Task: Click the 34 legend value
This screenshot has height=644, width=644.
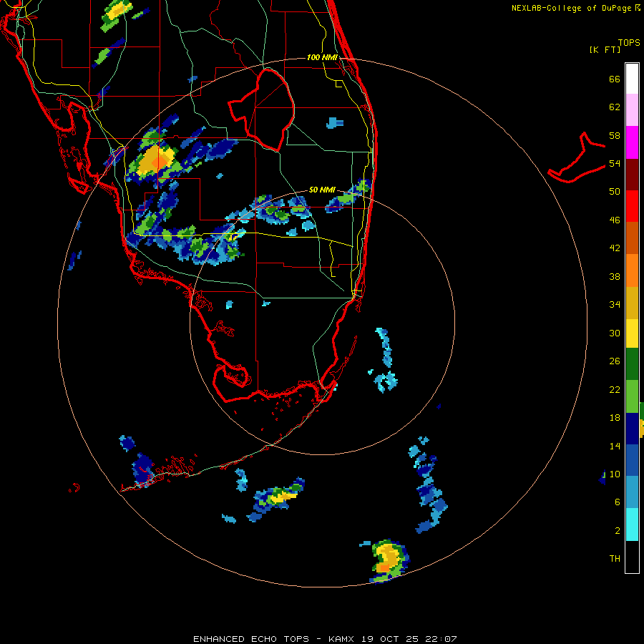Action: [x=615, y=305]
